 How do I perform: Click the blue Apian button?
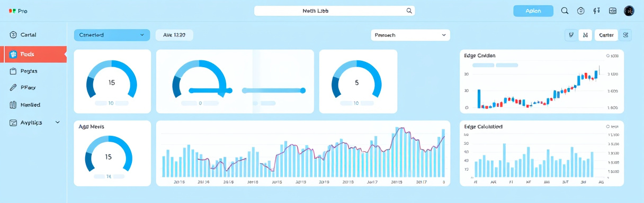[533, 11]
